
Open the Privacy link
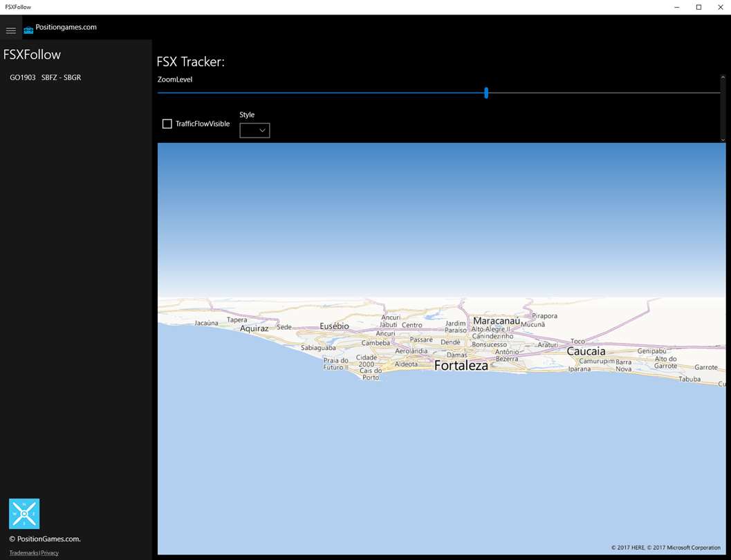coord(50,553)
